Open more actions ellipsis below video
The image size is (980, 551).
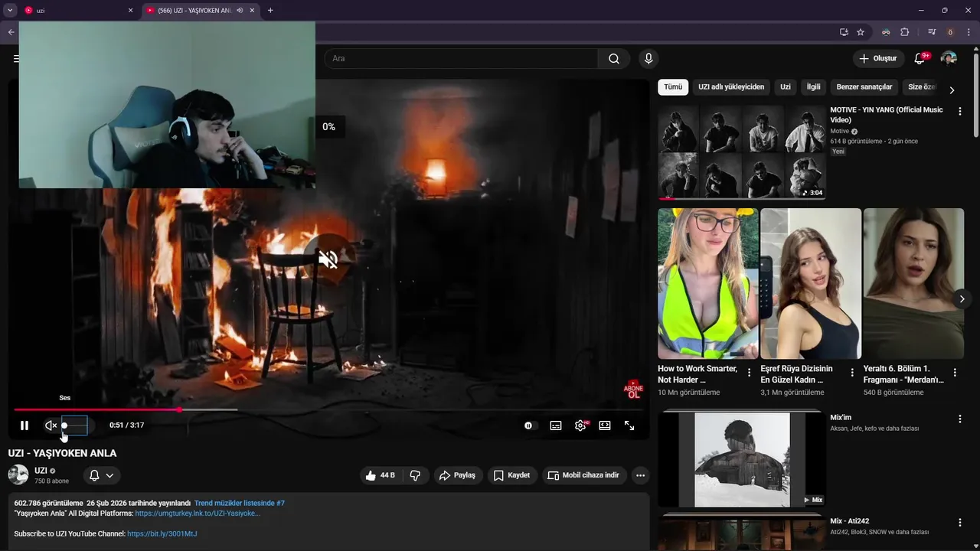[x=641, y=475]
